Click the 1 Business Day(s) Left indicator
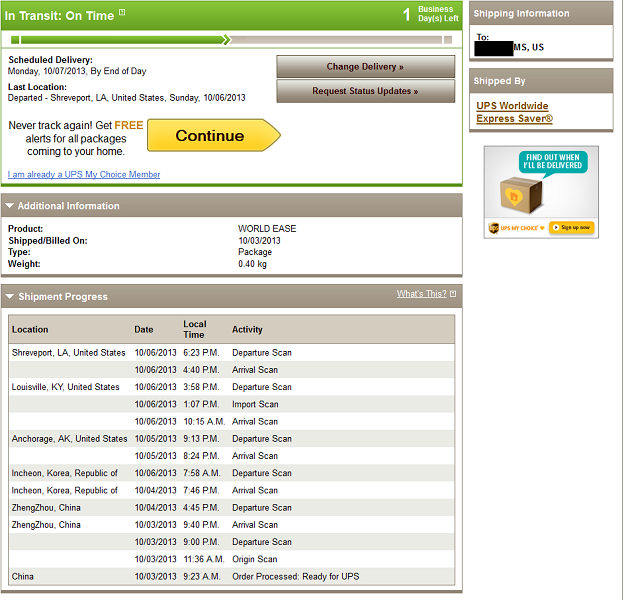The image size is (626, 600). [431, 14]
